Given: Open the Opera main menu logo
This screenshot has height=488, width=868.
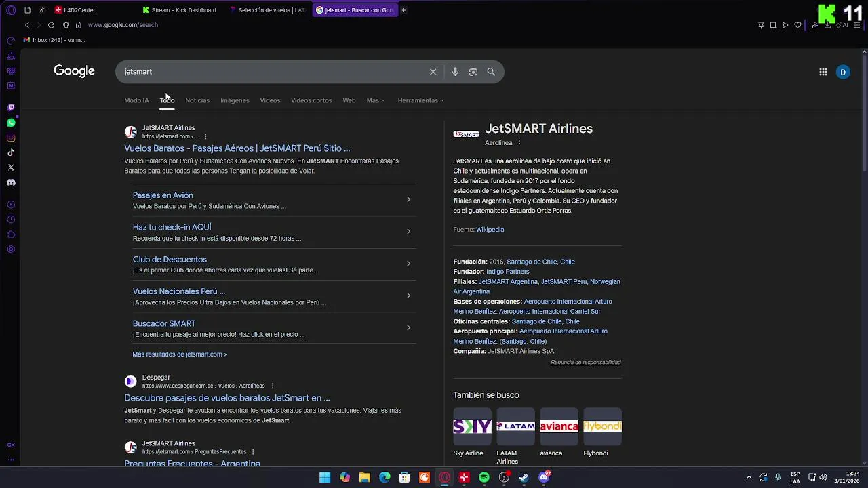Looking at the screenshot, I should click(11, 10).
